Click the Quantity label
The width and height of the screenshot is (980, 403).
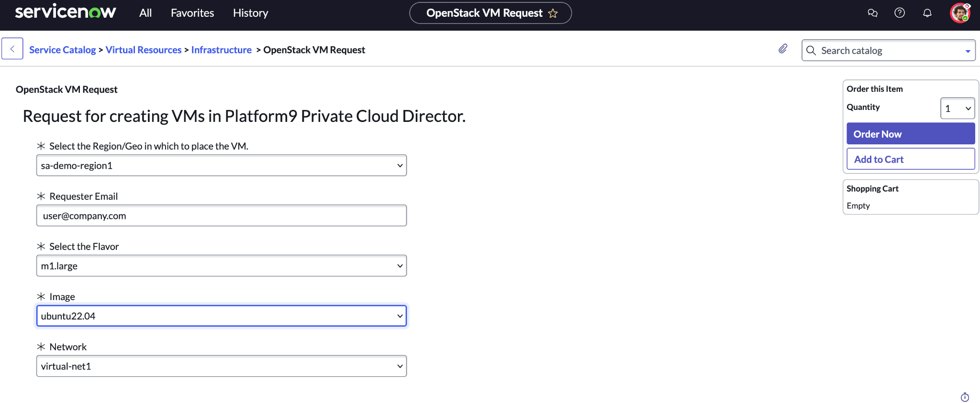tap(863, 107)
